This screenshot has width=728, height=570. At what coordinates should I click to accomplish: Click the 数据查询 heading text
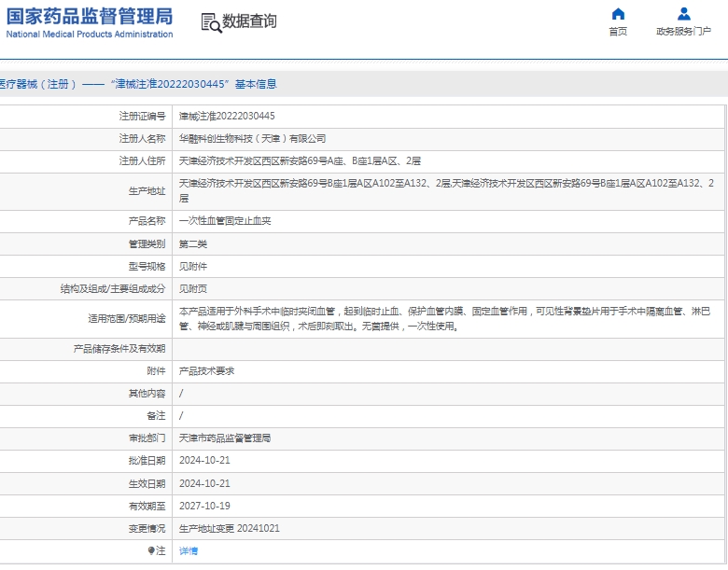click(x=249, y=21)
